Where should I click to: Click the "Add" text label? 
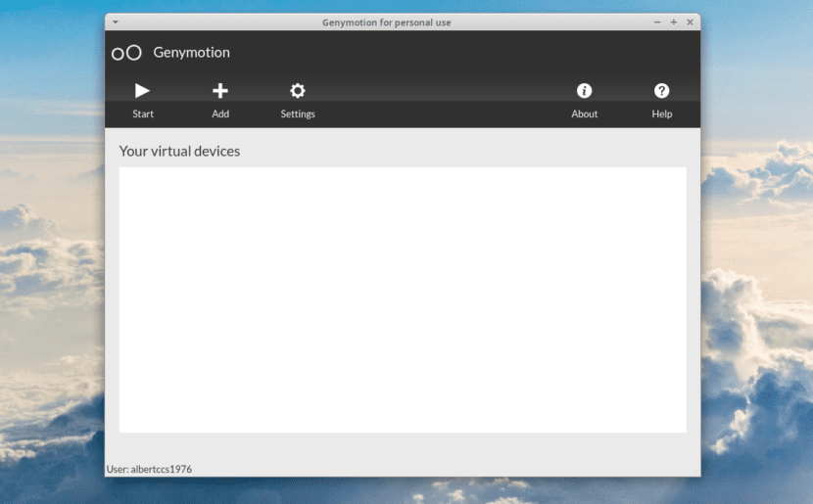point(220,115)
